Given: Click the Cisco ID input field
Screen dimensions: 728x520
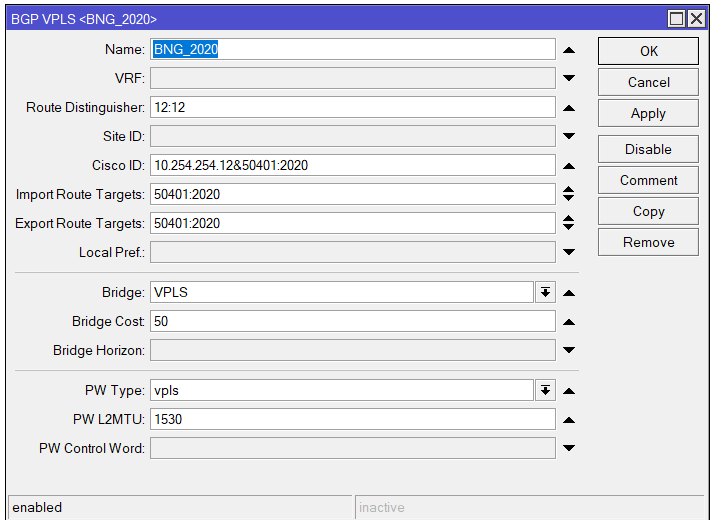Looking at the screenshot, I should [x=353, y=165].
